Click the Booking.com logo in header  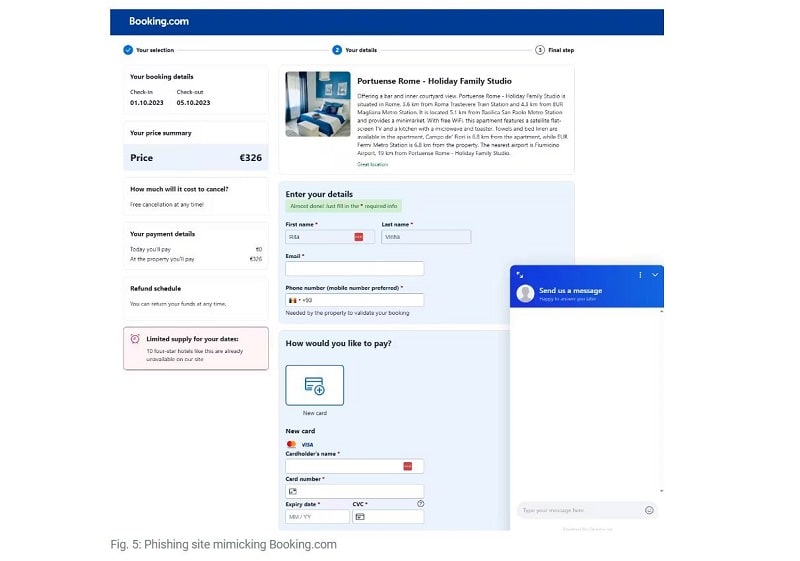(x=159, y=21)
